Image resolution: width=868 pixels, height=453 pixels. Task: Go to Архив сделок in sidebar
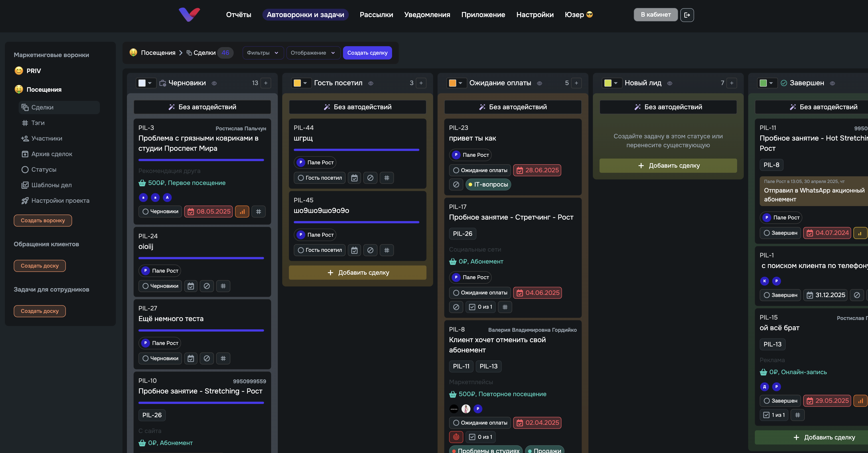tap(51, 154)
